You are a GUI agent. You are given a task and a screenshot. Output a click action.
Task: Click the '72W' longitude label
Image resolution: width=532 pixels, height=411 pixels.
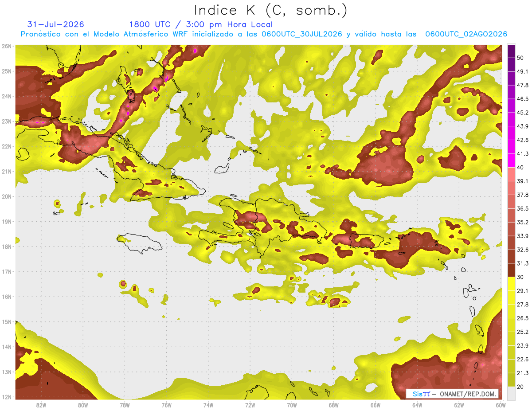tap(250, 405)
